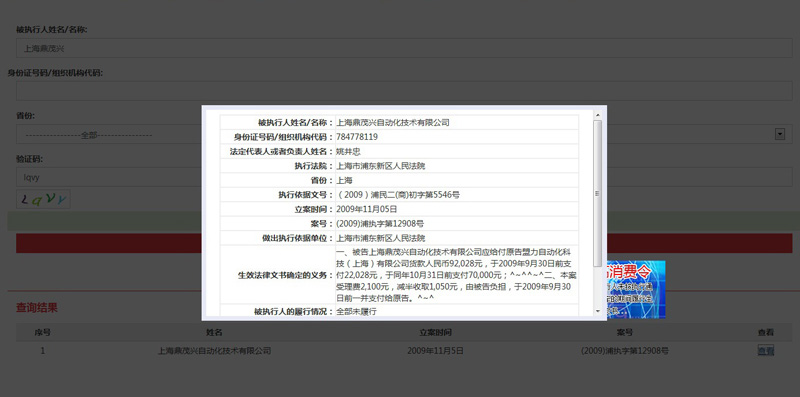Click the 身份证号码/组织机构代码 input field
This screenshot has height=397, width=800.
pyautogui.click(x=403, y=90)
